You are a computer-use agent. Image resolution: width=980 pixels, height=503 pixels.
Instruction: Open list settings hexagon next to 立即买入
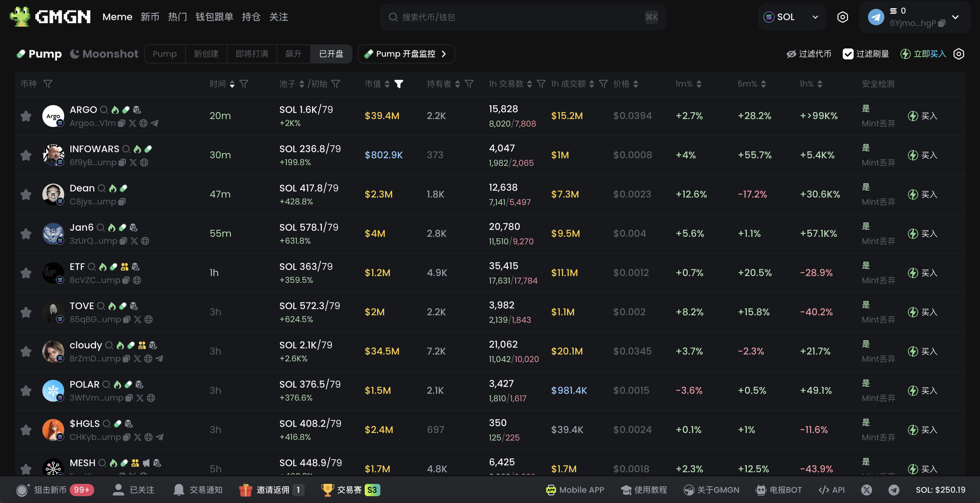click(959, 54)
